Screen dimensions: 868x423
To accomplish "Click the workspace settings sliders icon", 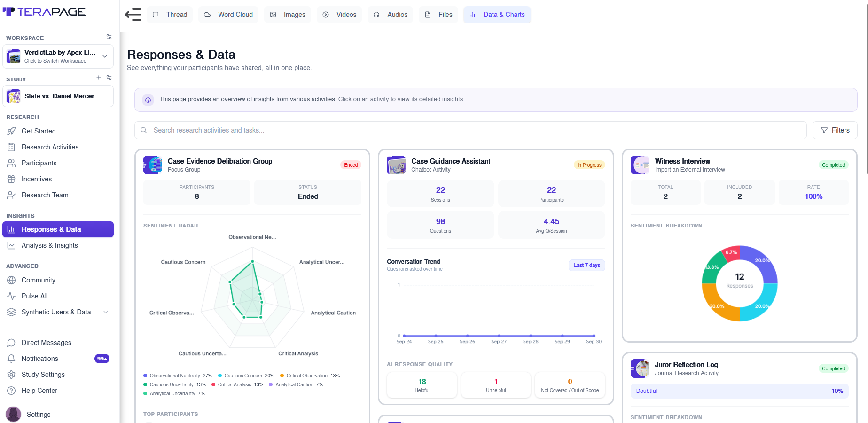I will point(109,37).
